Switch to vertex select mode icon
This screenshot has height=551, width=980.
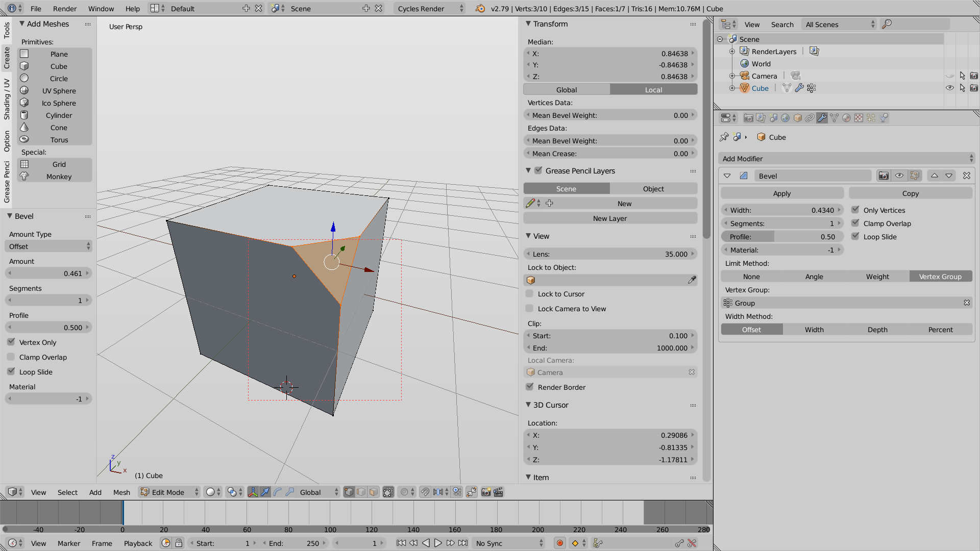click(x=349, y=492)
